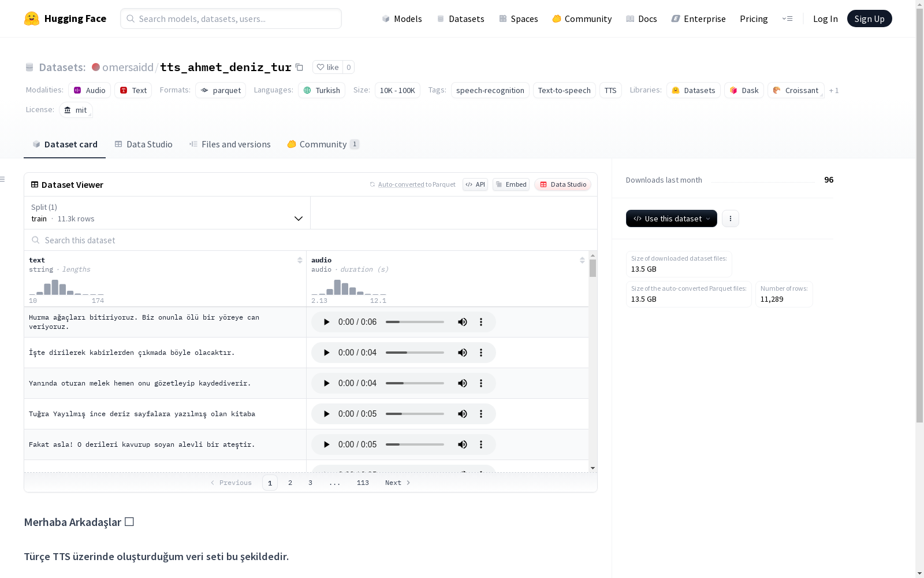Show the additional '+ 1' libraries
The width and height of the screenshot is (924, 578).
tap(834, 90)
